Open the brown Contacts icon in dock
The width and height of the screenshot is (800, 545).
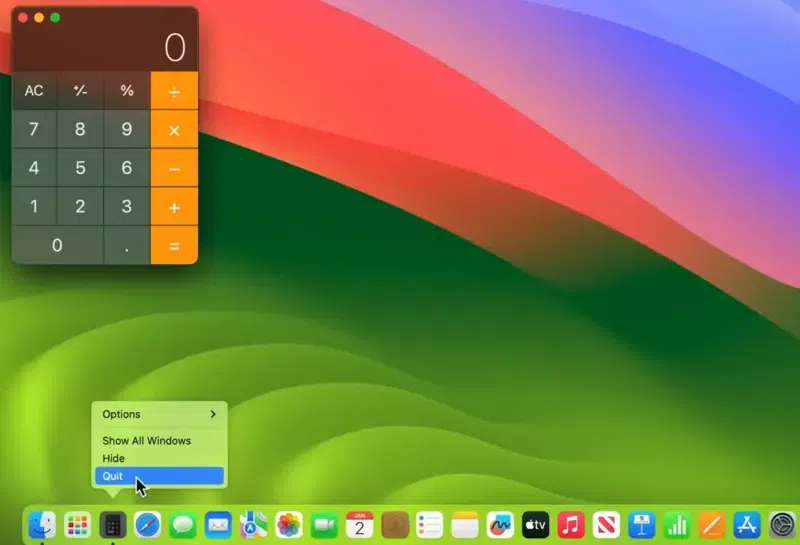click(394, 525)
